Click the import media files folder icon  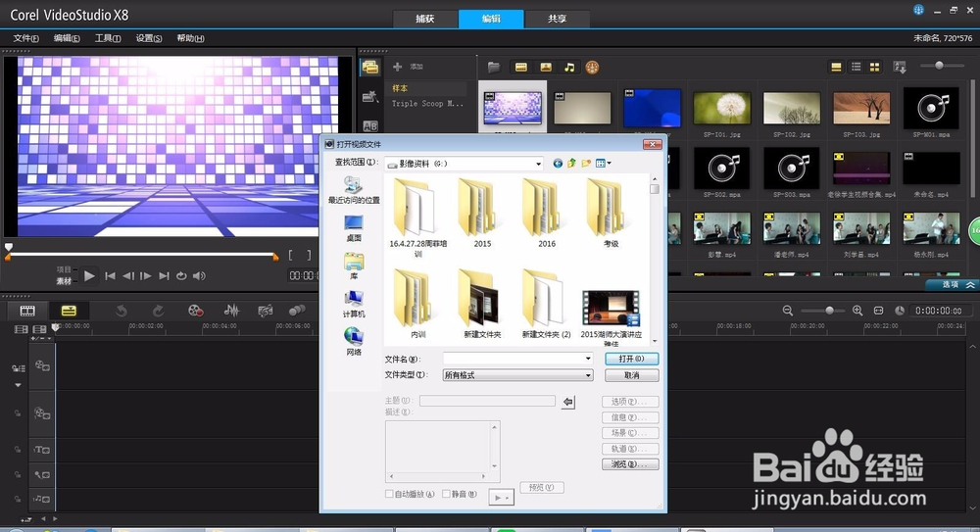tap(494, 67)
